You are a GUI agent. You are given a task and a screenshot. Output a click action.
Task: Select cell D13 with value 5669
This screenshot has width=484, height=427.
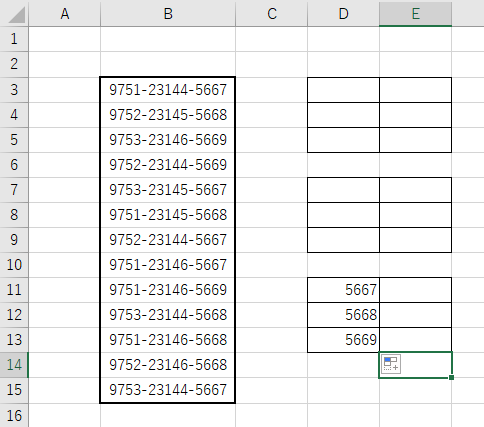tap(343, 340)
